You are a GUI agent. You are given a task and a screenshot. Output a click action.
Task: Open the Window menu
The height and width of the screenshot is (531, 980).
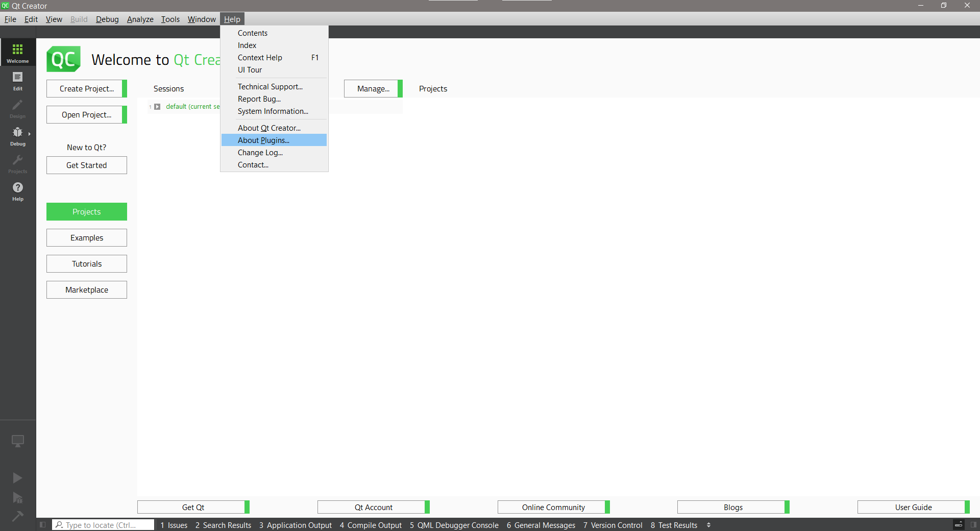click(x=202, y=19)
